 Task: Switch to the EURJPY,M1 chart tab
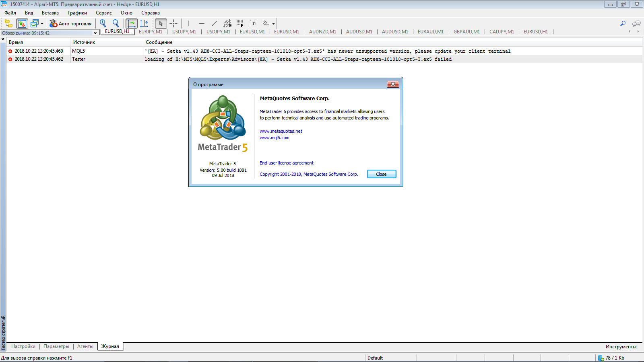click(151, 31)
